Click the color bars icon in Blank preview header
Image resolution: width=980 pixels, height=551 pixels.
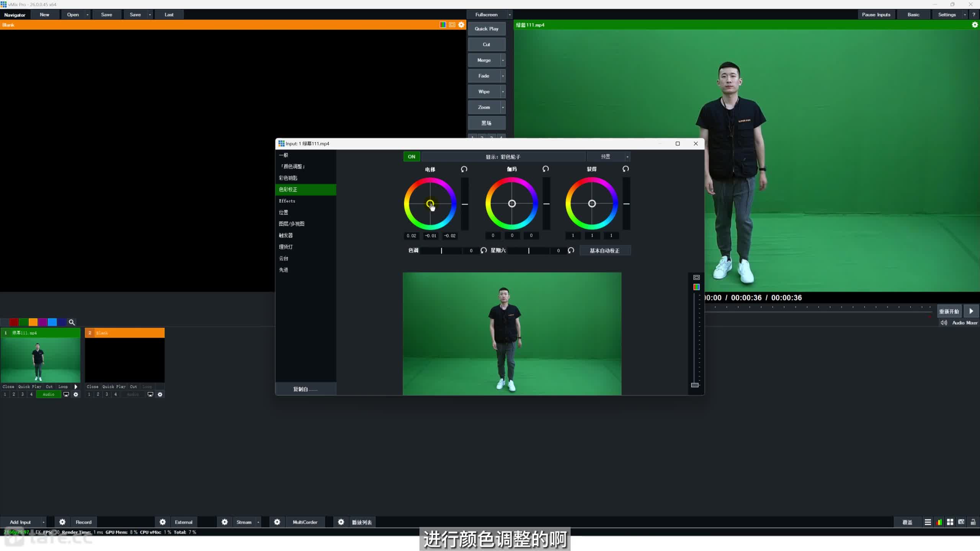click(x=443, y=25)
